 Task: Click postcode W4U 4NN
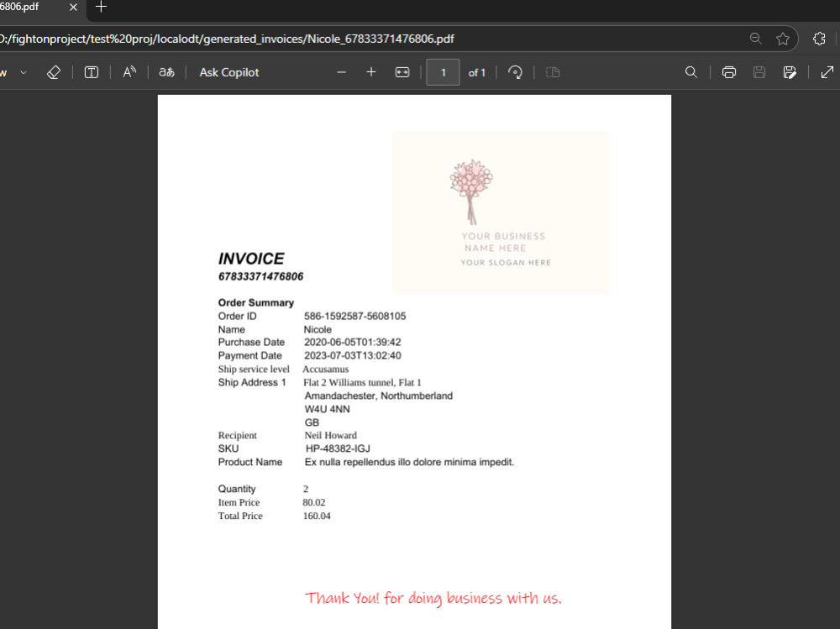click(328, 409)
